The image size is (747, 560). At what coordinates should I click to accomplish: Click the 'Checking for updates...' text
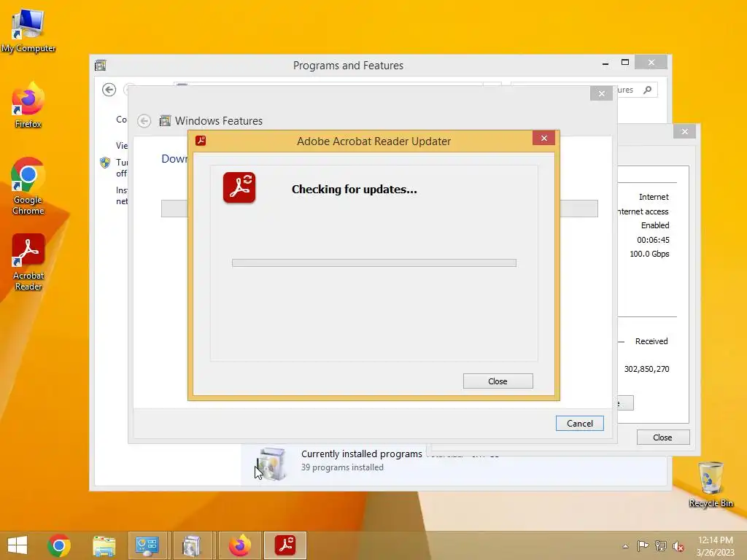(x=355, y=190)
